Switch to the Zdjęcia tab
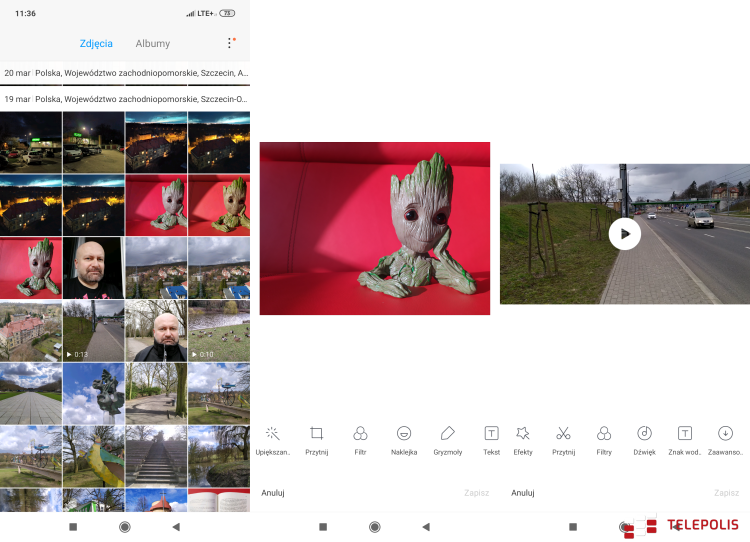 96,44
